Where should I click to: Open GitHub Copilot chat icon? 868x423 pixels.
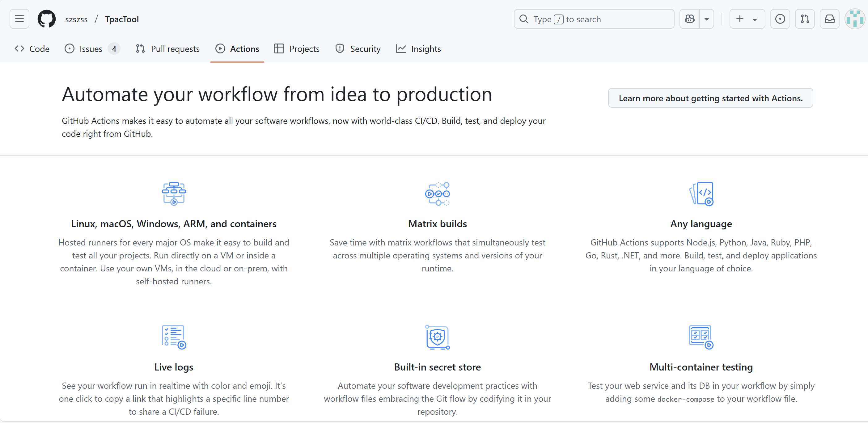689,19
